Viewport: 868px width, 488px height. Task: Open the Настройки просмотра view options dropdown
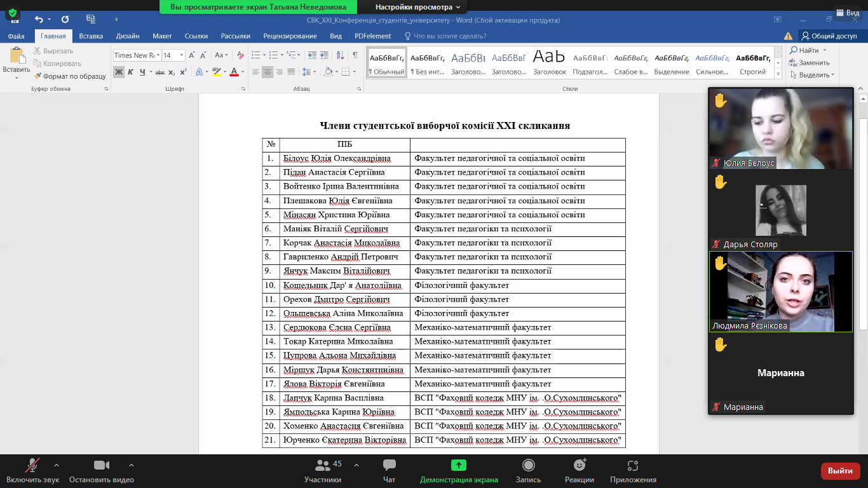tap(417, 7)
